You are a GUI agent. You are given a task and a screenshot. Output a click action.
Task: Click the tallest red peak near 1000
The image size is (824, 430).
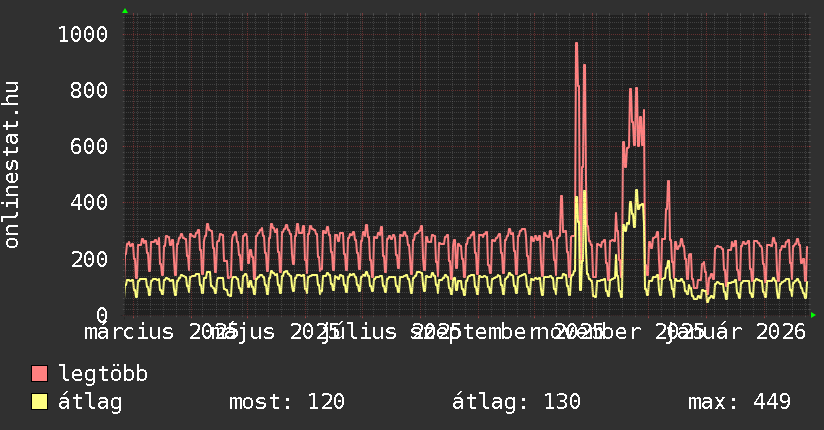coord(576,45)
